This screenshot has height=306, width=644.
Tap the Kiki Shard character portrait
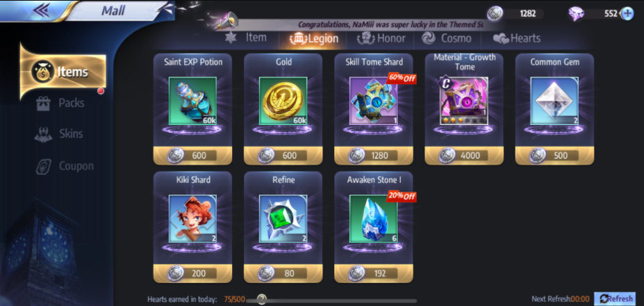point(192,219)
